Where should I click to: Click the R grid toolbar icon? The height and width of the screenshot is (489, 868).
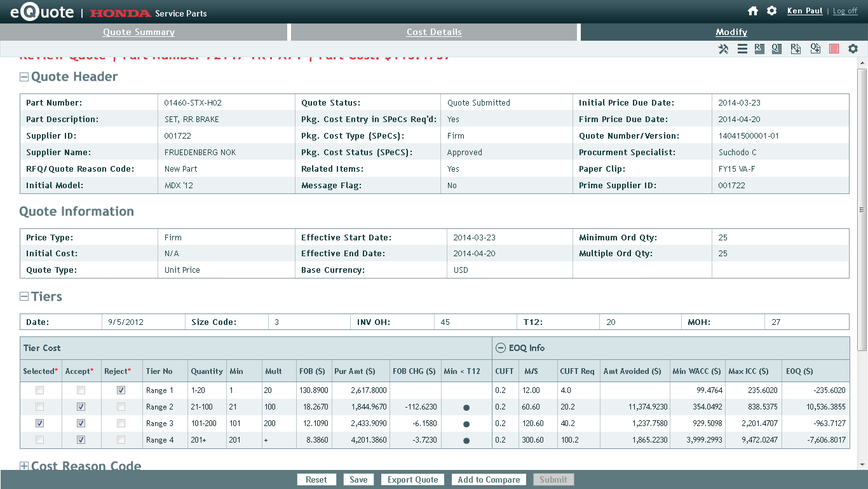759,49
